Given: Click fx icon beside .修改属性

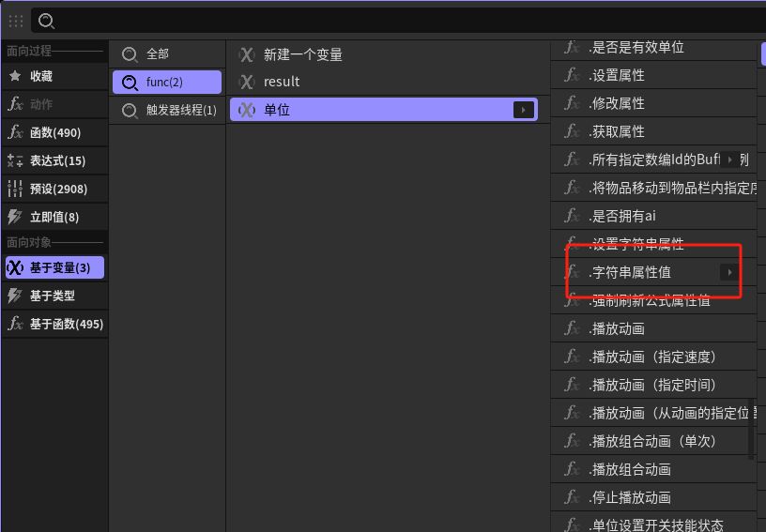Looking at the screenshot, I should tap(572, 103).
